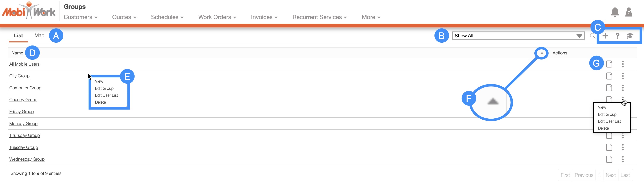Open the Computer Group link
This screenshot has width=644, height=184.
point(25,88)
